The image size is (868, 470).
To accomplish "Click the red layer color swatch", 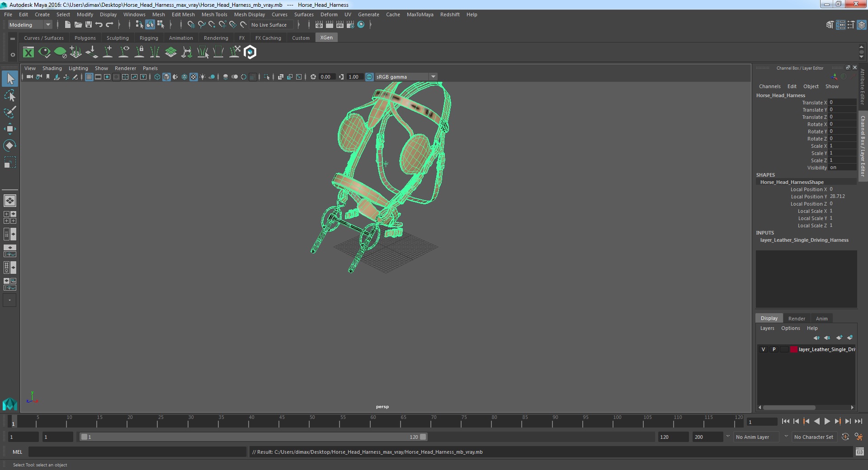I will [x=794, y=349].
